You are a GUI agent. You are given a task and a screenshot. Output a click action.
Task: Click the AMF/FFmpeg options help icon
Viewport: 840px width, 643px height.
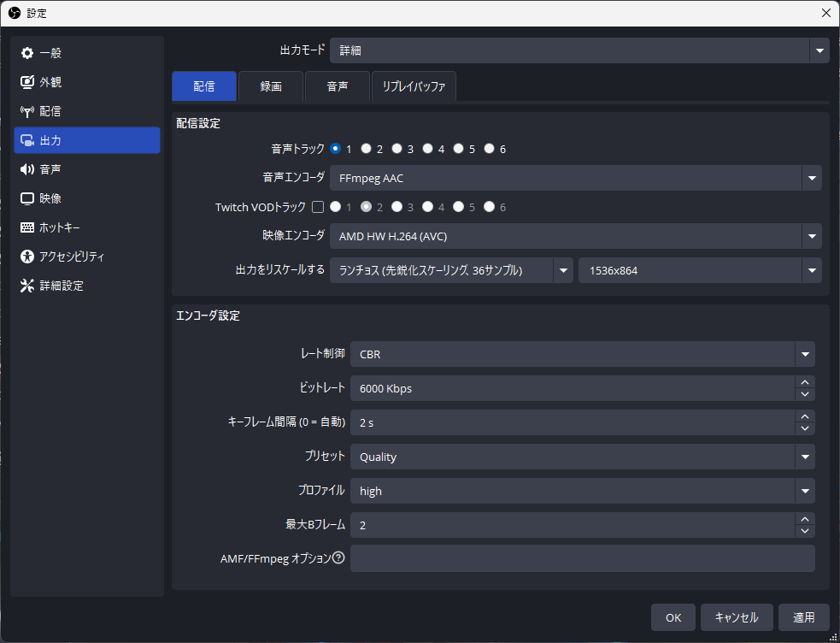click(339, 557)
